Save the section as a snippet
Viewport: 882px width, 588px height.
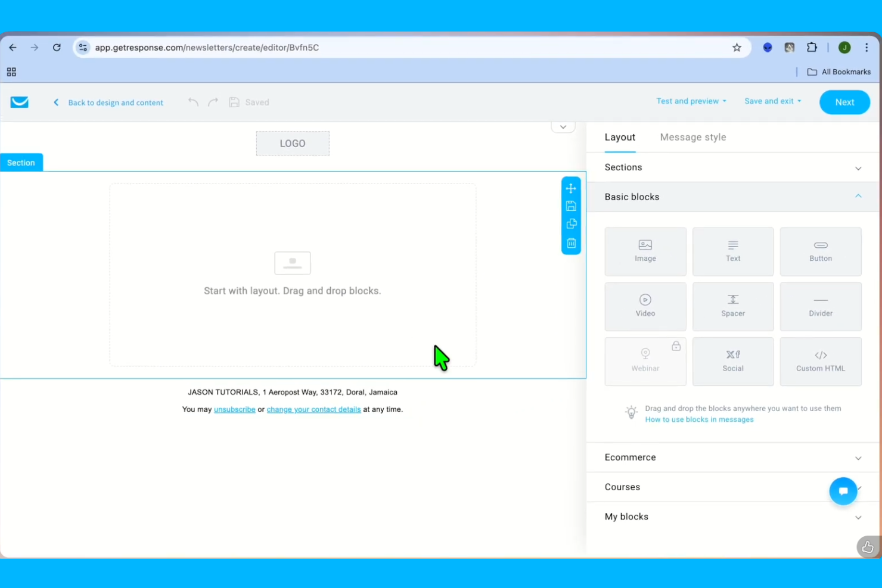tap(571, 206)
